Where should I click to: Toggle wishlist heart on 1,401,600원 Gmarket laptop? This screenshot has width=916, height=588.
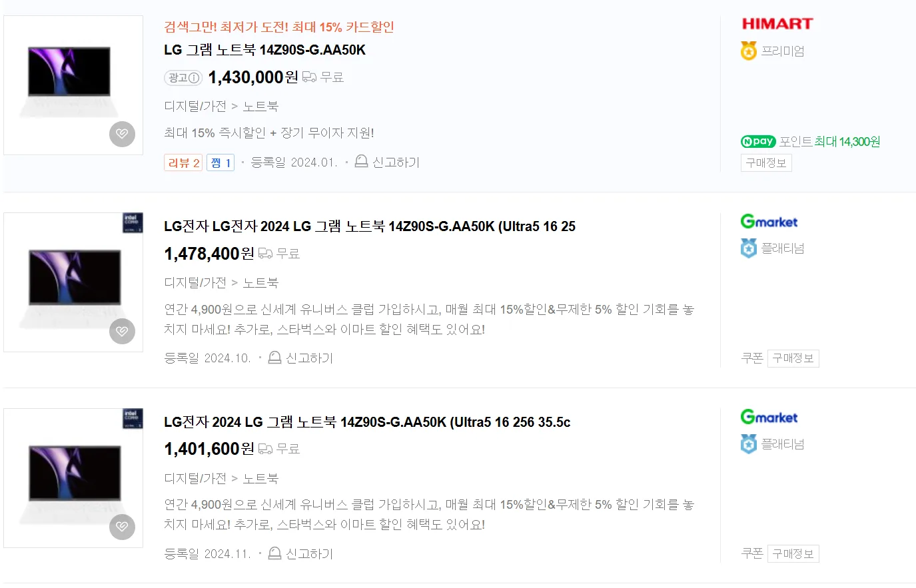pyautogui.click(x=122, y=527)
